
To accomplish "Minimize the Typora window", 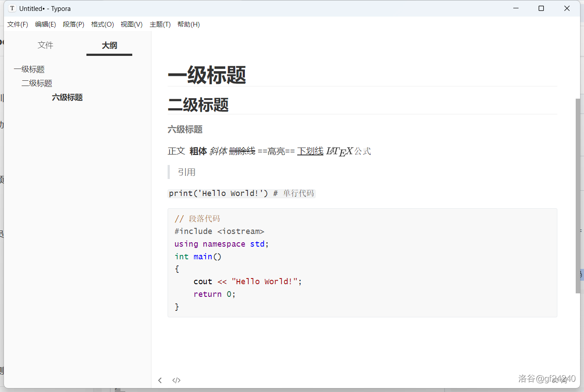I will (516, 8).
